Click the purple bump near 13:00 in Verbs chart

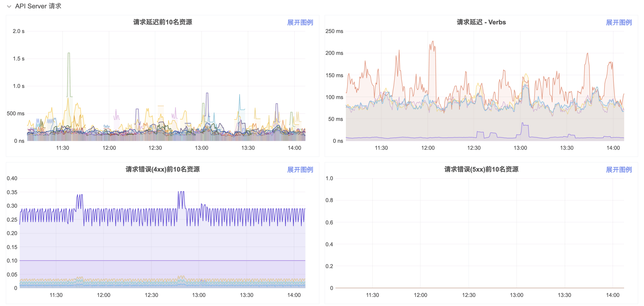[x=524, y=125]
